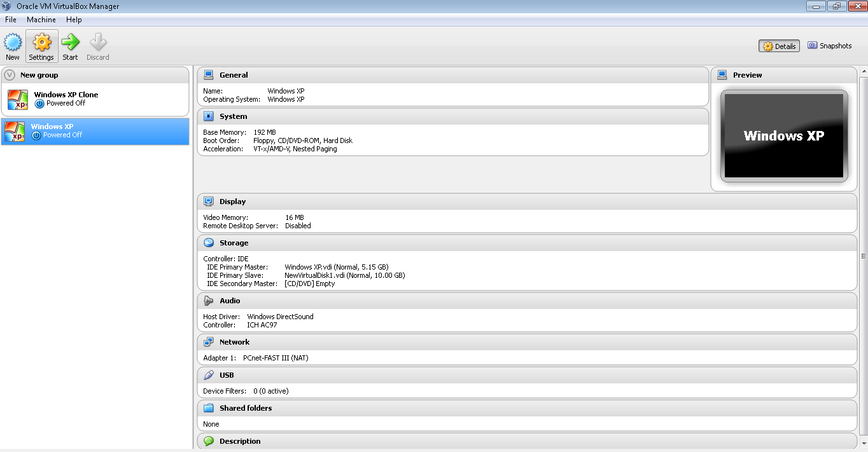This screenshot has width=868, height=452.
Task: Open the Display section header link
Action: tap(232, 202)
